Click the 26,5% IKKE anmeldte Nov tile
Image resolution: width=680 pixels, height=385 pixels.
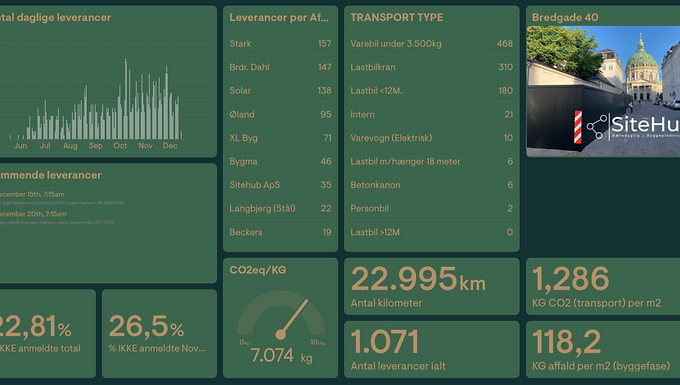point(159,333)
